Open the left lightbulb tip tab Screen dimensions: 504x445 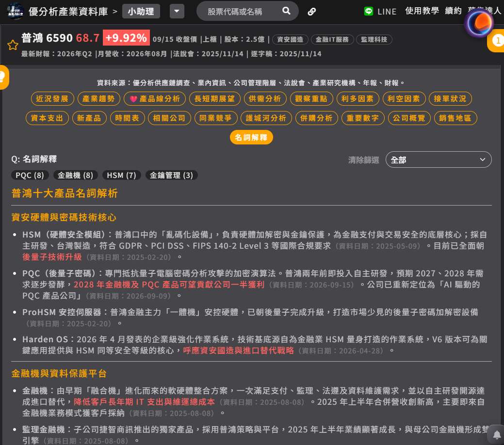[3, 77]
